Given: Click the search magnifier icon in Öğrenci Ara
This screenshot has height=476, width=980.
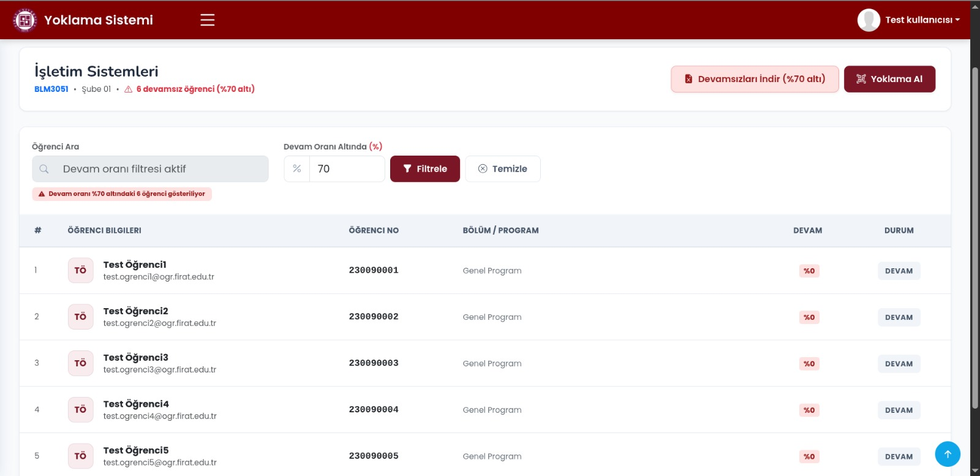Looking at the screenshot, I should click(44, 169).
